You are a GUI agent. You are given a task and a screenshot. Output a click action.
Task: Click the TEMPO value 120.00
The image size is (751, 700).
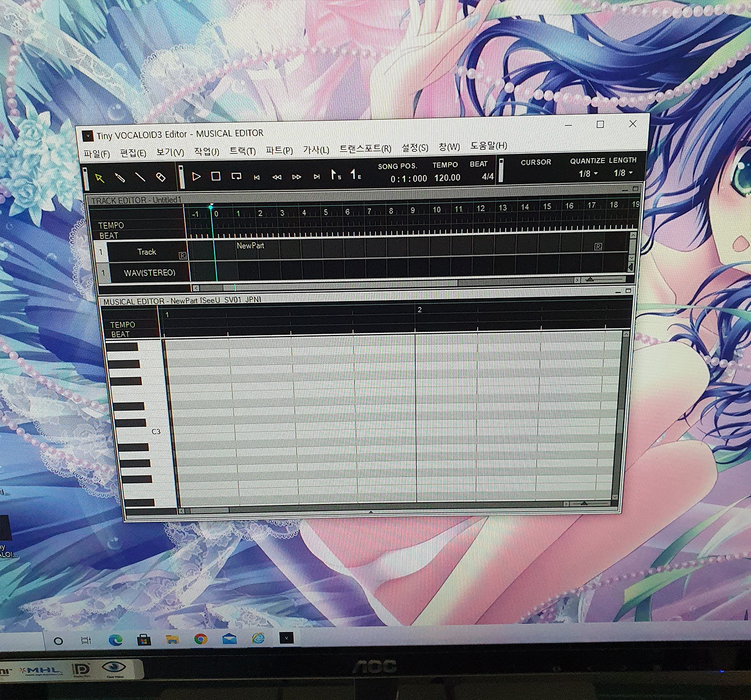click(x=447, y=177)
